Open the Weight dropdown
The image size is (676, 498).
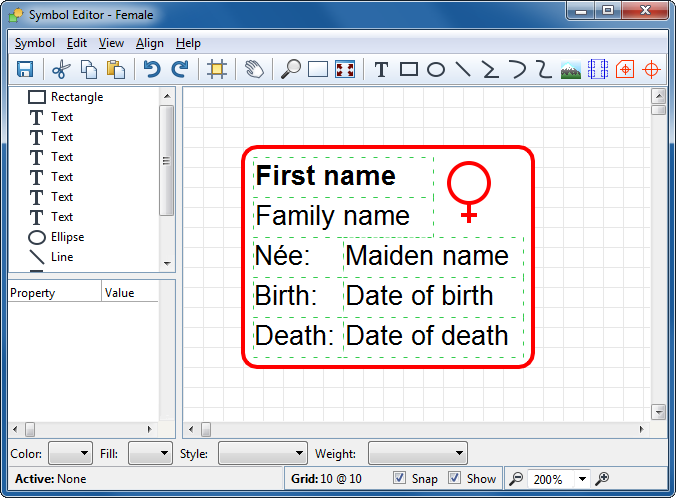[417, 454]
